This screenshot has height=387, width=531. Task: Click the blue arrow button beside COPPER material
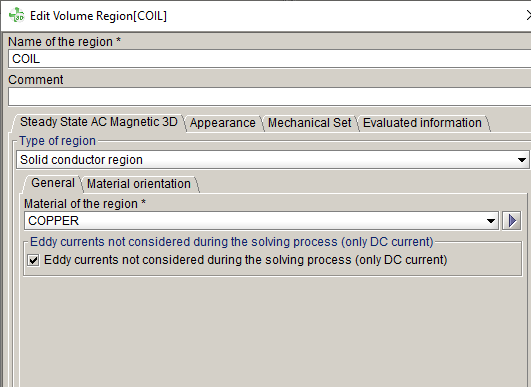pyautogui.click(x=511, y=221)
